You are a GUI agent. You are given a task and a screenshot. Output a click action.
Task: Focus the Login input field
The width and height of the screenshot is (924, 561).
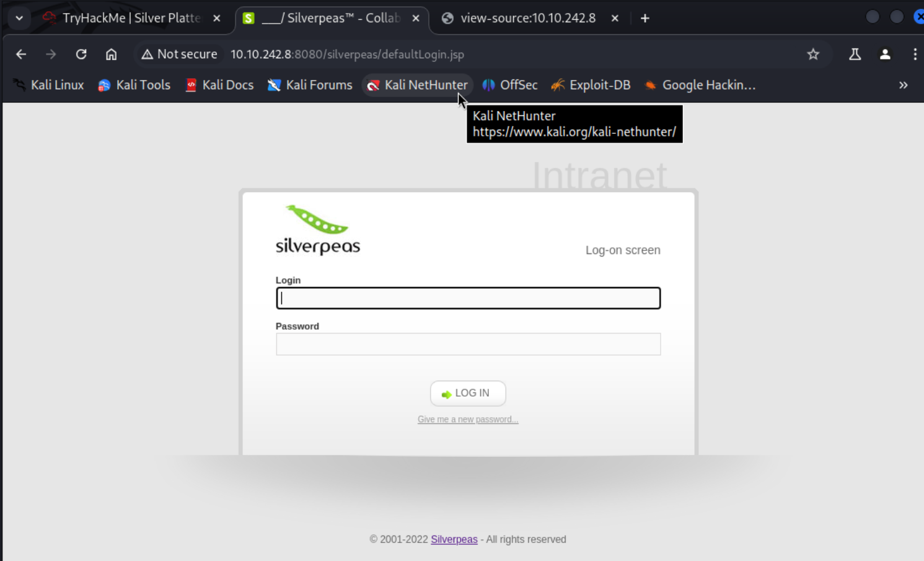[x=468, y=298]
